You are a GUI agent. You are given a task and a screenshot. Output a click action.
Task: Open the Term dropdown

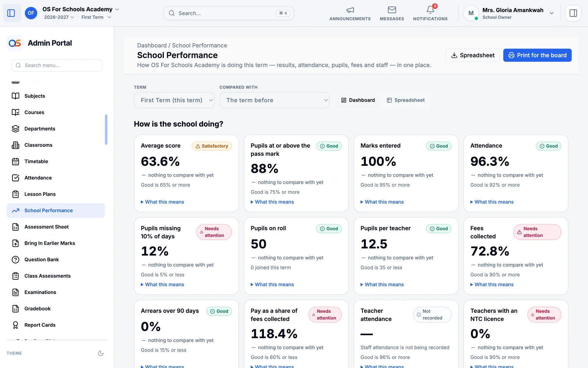pyautogui.click(x=174, y=100)
